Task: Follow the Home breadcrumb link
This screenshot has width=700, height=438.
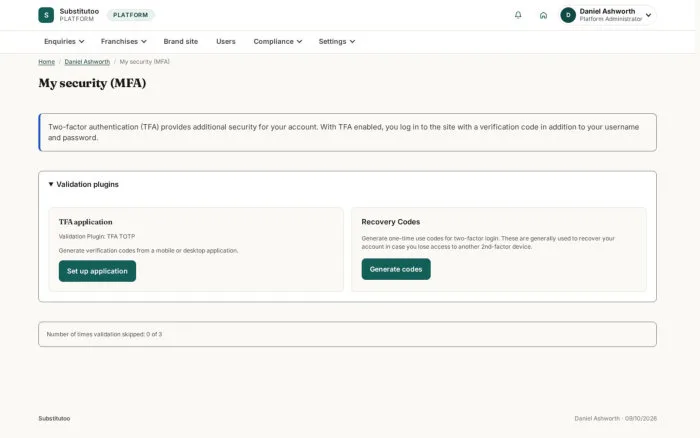Action: (x=46, y=62)
